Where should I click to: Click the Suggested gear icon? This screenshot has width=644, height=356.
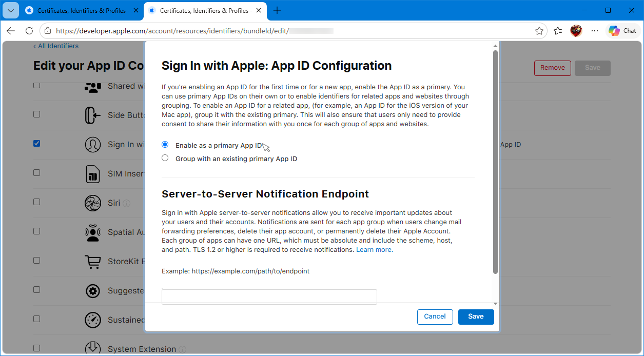[92, 291]
